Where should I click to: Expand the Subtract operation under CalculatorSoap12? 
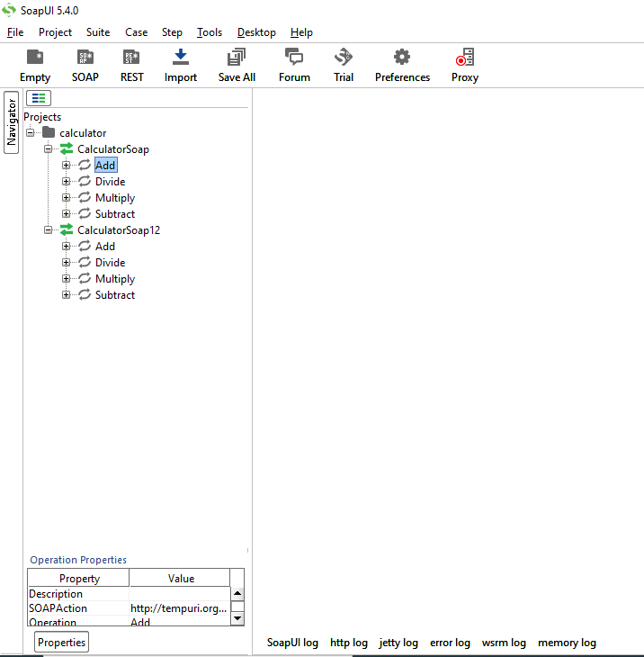pos(66,295)
